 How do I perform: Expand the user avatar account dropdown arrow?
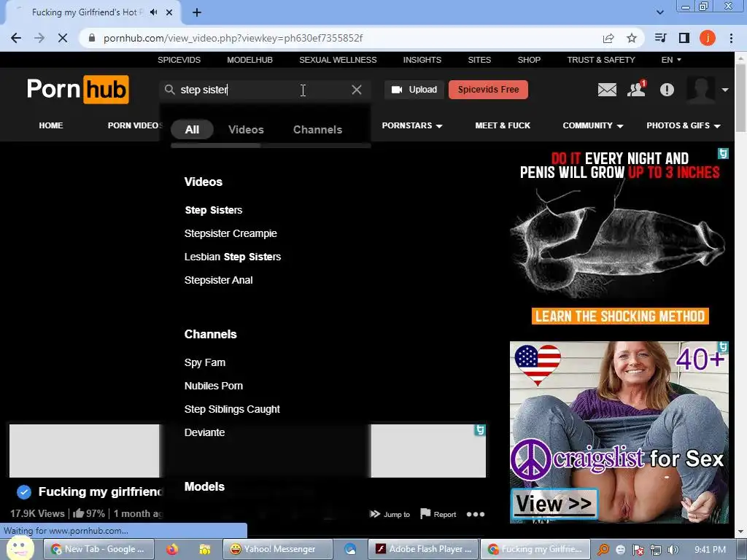tap(724, 90)
